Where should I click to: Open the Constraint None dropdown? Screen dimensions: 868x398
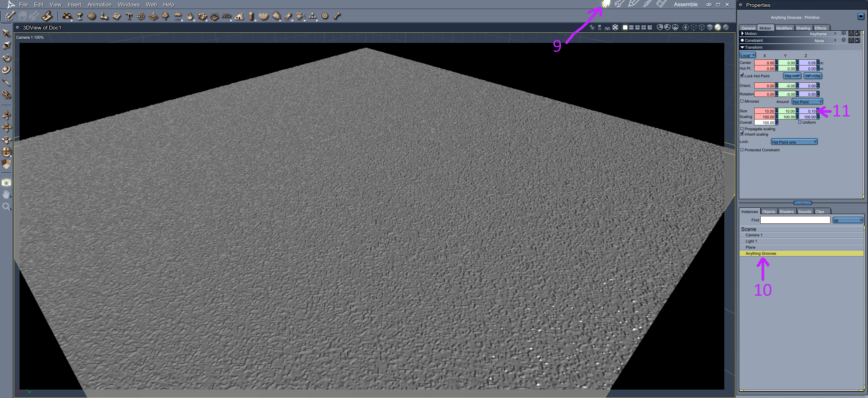825,41
